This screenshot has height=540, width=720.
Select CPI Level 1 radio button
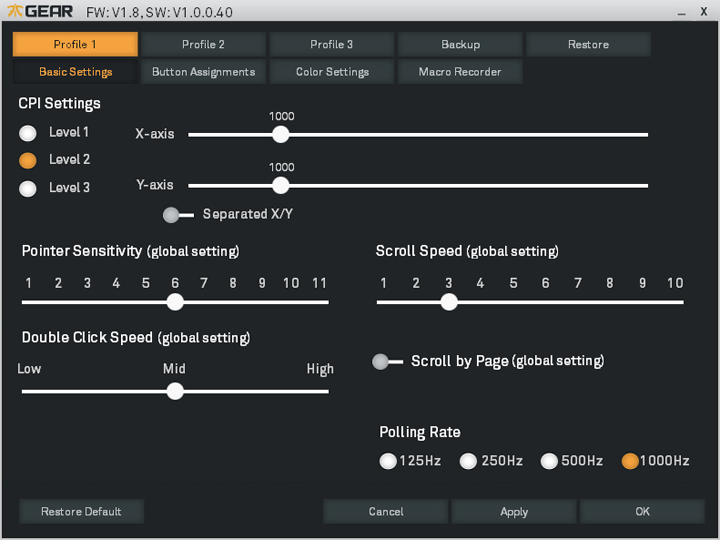pos(28,133)
